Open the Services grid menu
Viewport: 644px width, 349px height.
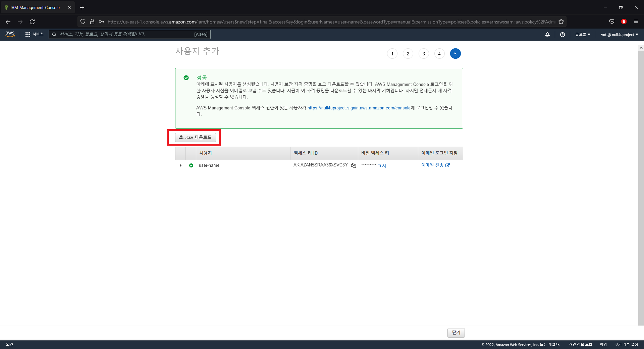[x=35, y=34]
